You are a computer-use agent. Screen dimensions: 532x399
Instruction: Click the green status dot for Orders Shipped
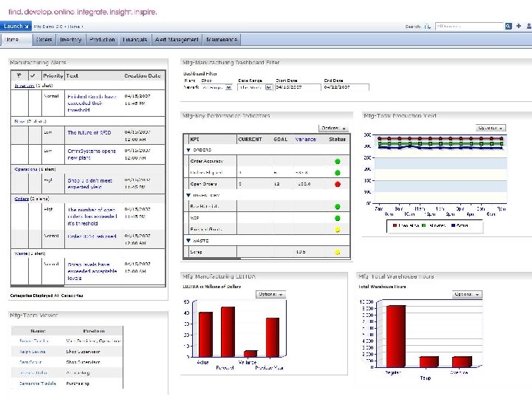(337, 173)
